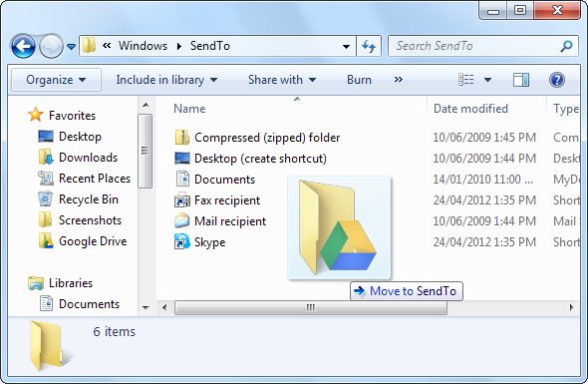
Task: Open Screenshots in the Favorites list
Action: (90, 220)
